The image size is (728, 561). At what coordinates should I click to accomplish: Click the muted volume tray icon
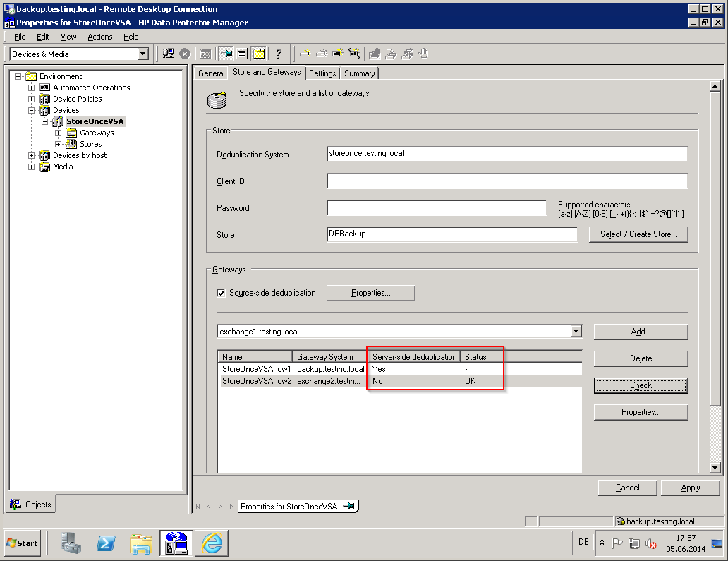tap(651, 543)
